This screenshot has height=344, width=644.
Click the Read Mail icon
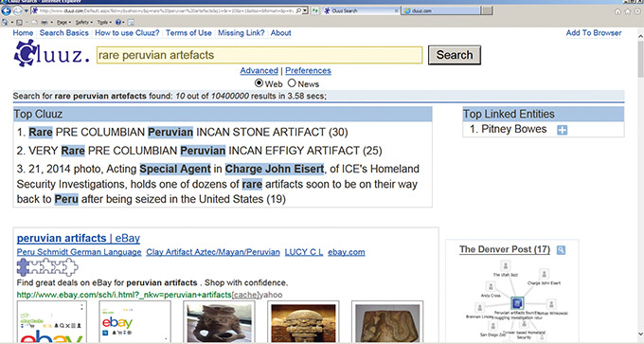coord(34,22)
